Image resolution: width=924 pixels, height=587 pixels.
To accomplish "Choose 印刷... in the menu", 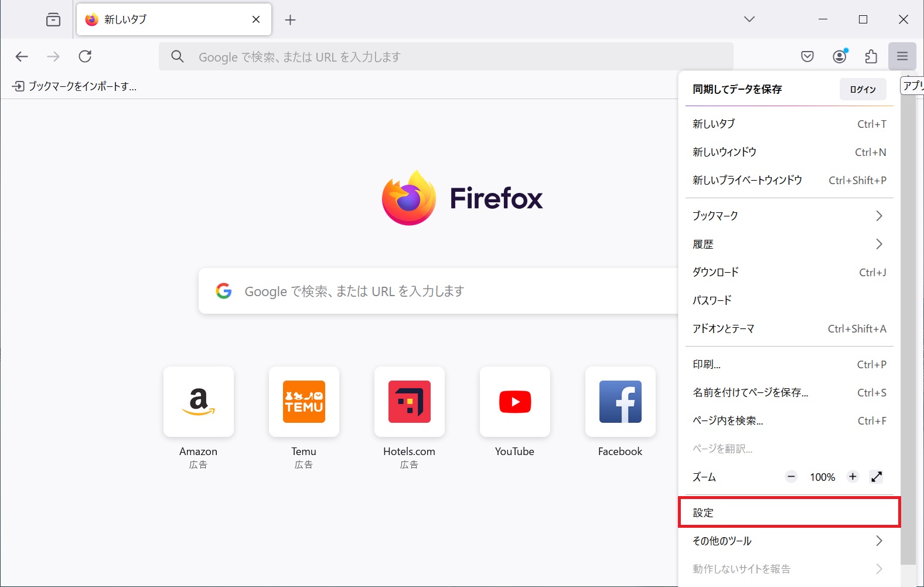I will tap(789, 364).
